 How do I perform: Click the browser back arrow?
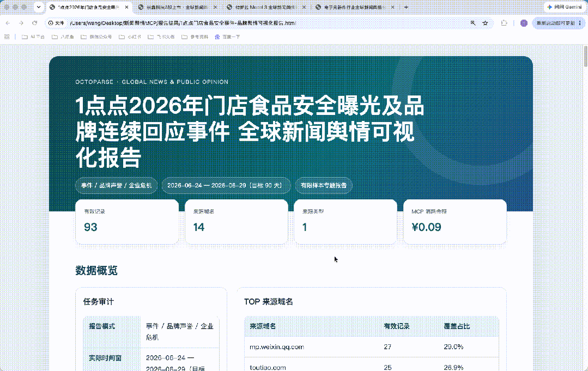[x=8, y=23]
